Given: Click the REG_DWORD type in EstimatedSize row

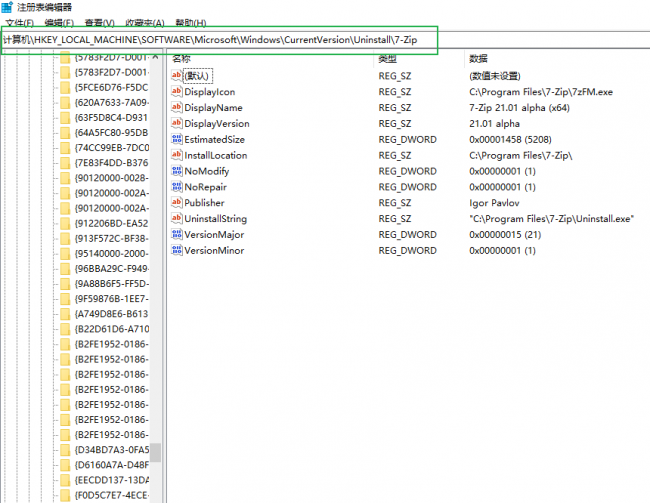Looking at the screenshot, I should point(407,139).
